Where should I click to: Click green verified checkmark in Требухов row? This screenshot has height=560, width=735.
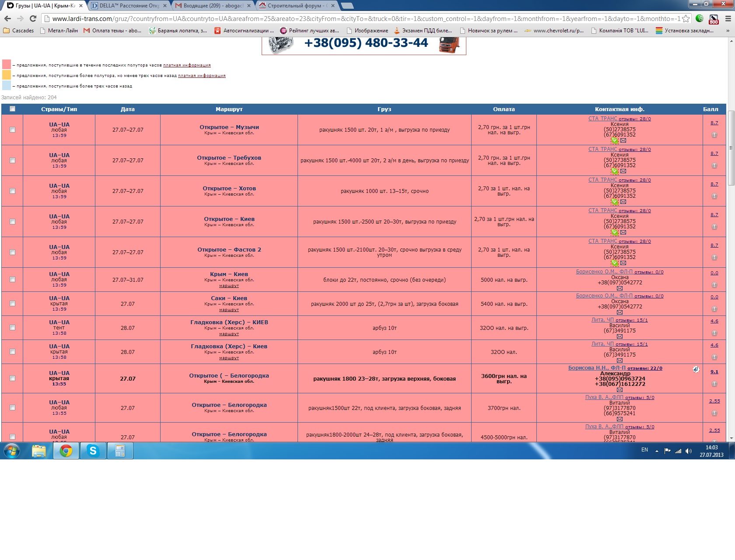(x=615, y=171)
